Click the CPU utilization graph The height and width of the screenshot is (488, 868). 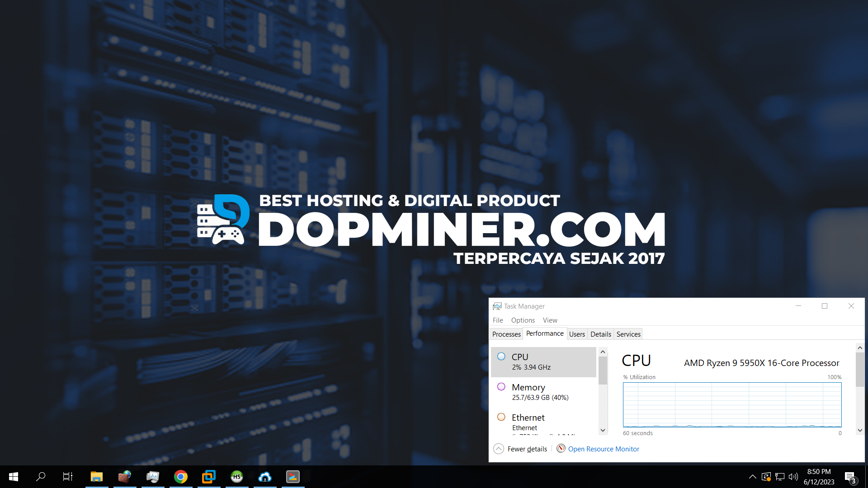coord(732,405)
